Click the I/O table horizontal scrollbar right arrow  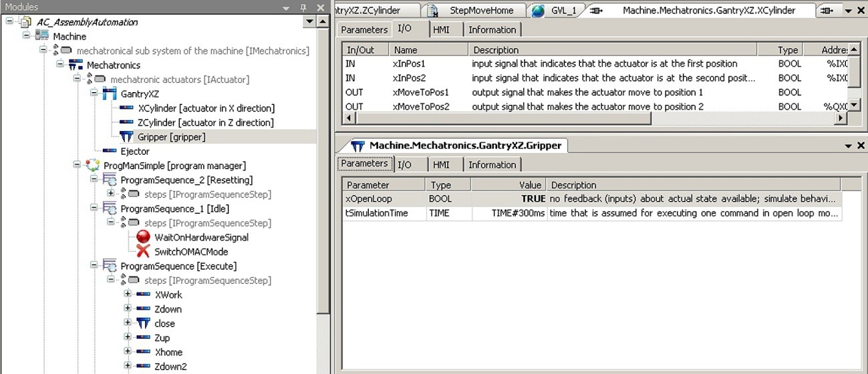click(x=841, y=118)
